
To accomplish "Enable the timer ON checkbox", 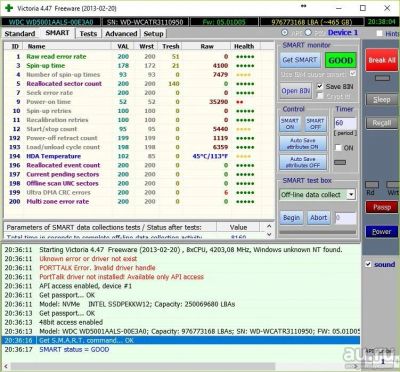I will pos(338,148).
